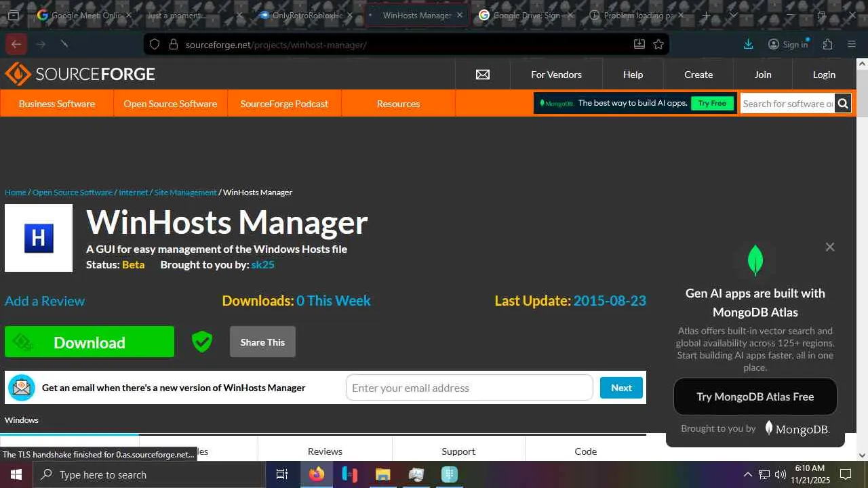This screenshot has width=868, height=488.
Task: Click the Type here to search taskbar box
Action: pos(149,474)
